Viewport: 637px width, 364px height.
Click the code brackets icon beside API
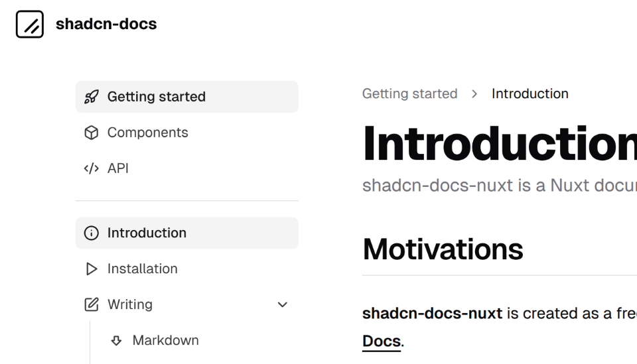coord(92,168)
